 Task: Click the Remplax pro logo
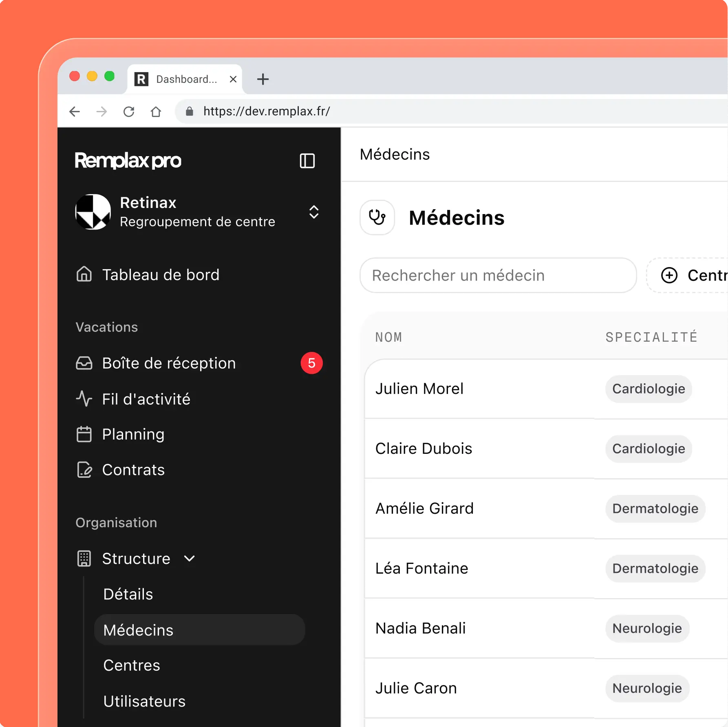pyautogui.click(x=128, y=161)
